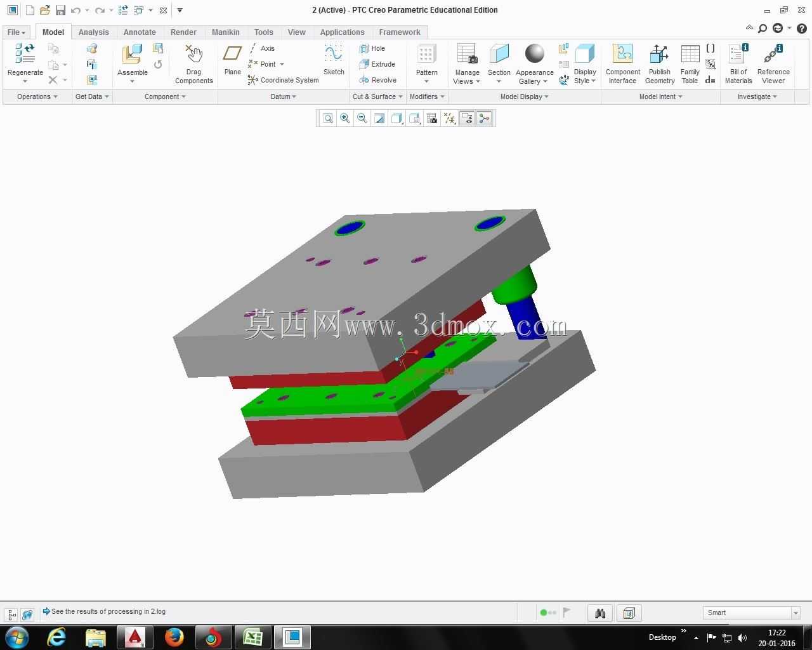Expand the Cut & Surface group menu
812x650 pixels.
(x=377, y=96)
